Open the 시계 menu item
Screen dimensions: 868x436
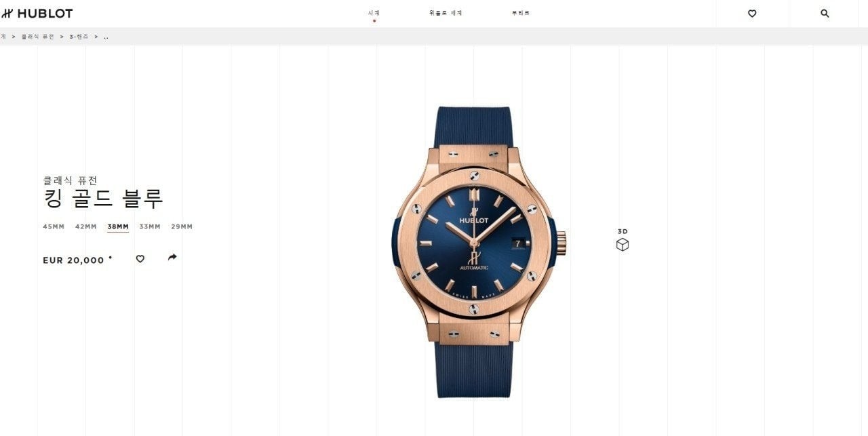(x=374, y=13)
